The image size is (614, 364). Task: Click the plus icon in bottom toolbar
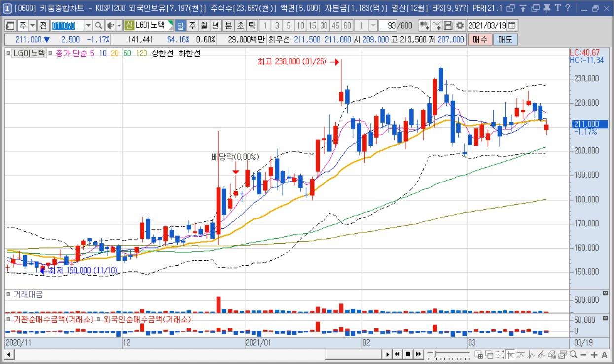[x=594, y=354]
